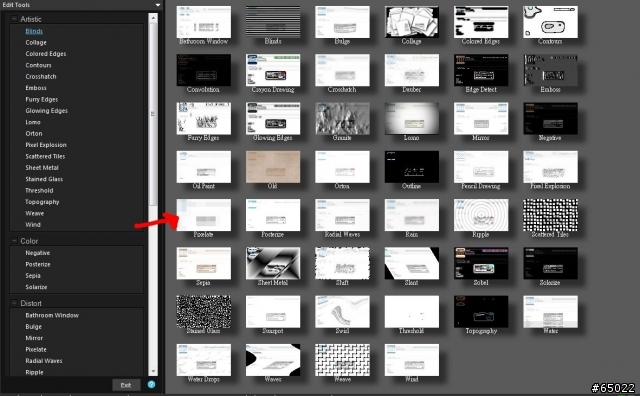The width and height of the screenshot is (640, 396).
Task: Click the sidebar scrollbar down arrow
Action: click(153, 371)
